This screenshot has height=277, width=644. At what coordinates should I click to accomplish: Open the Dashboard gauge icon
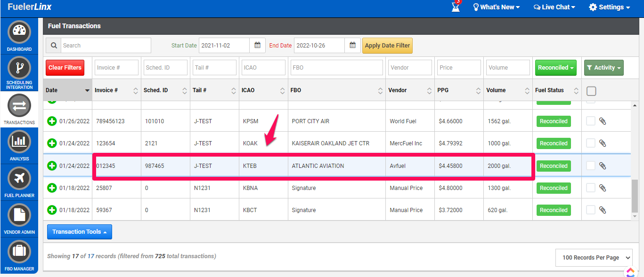pos(19,33)
